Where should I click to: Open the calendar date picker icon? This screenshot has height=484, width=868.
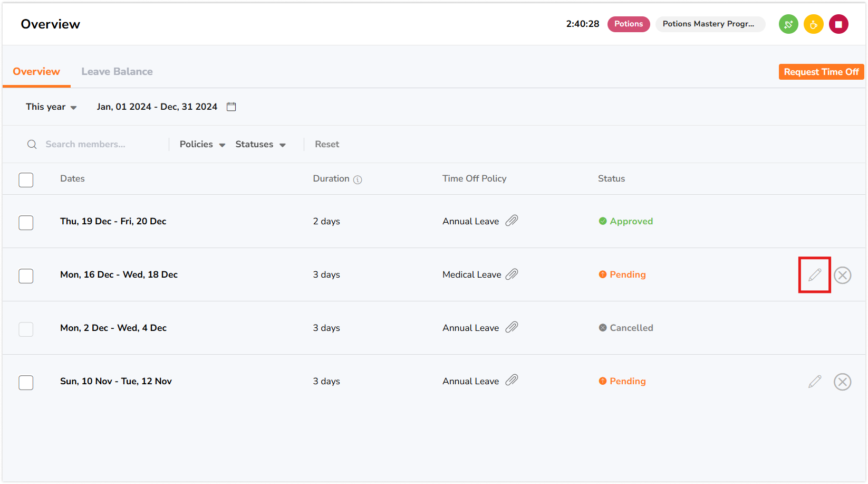[231, 107]
